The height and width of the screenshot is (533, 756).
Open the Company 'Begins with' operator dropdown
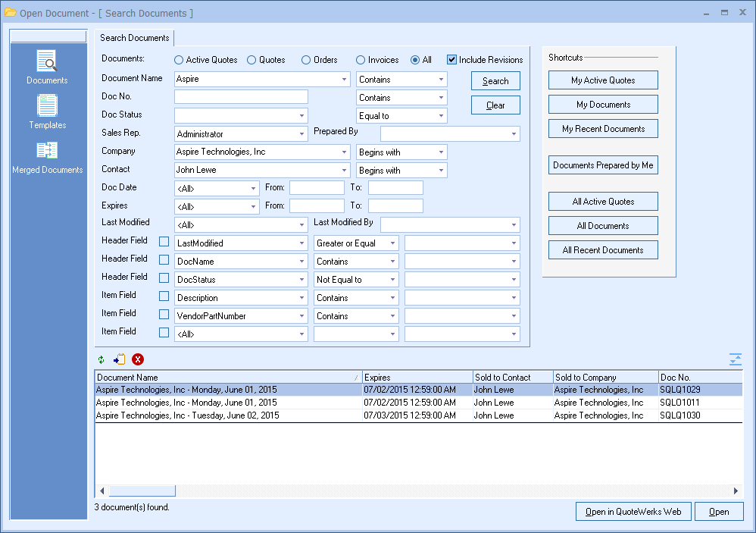(441, 152)
